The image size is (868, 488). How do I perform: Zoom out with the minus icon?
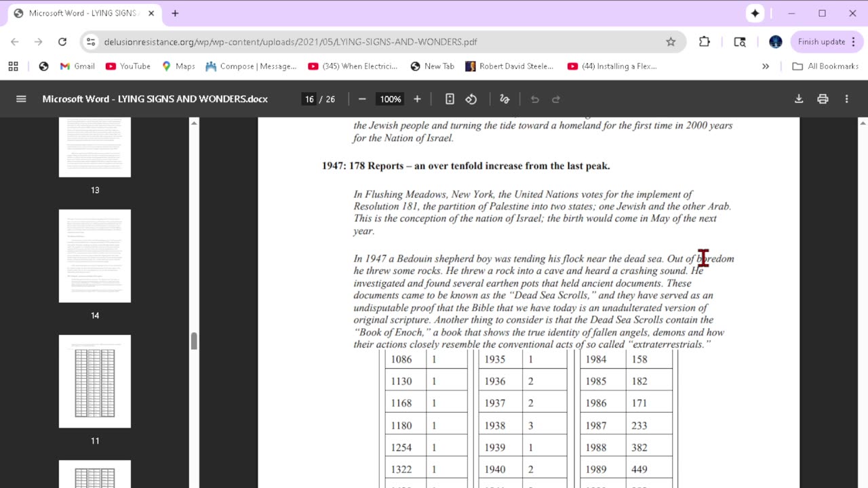click(x=362, y=99)
